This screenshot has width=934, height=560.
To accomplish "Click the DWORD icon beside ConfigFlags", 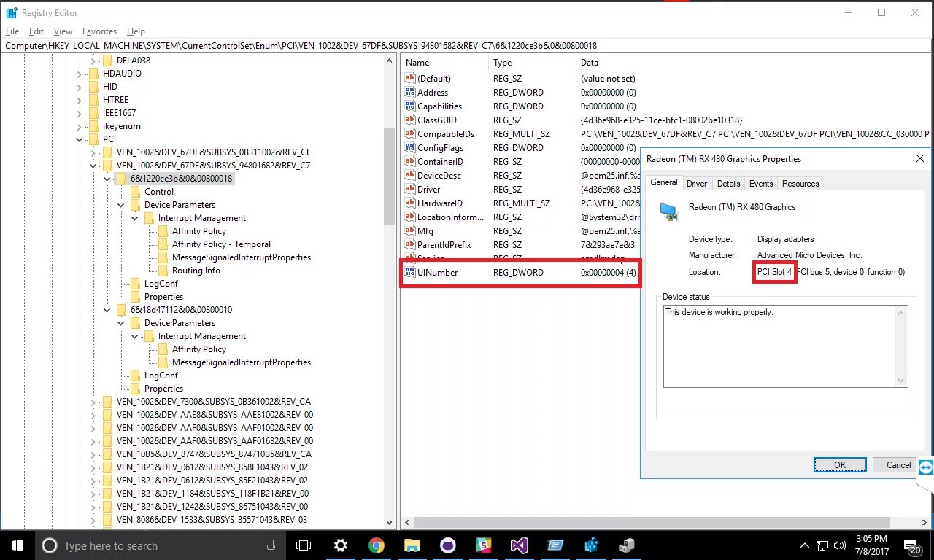I will pos(410,147).
